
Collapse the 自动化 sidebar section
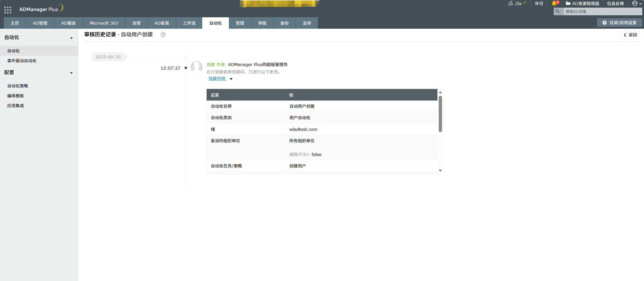71,38
